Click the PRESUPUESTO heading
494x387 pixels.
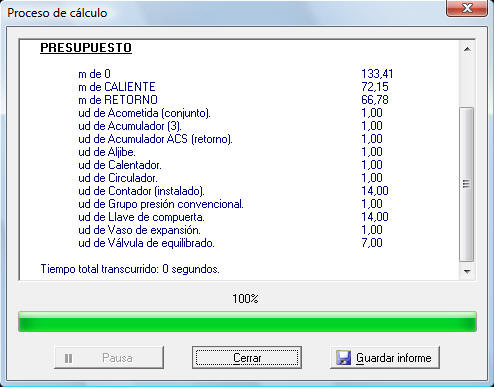(86, 48)
